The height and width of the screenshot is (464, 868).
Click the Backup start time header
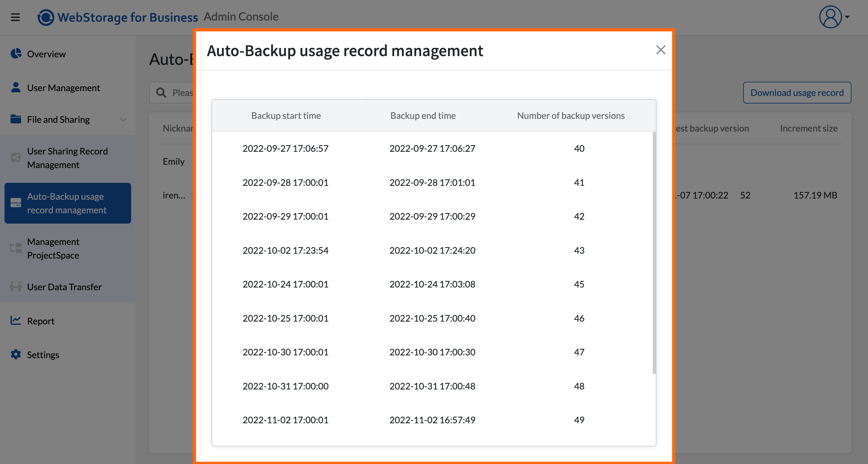[286, 115]
